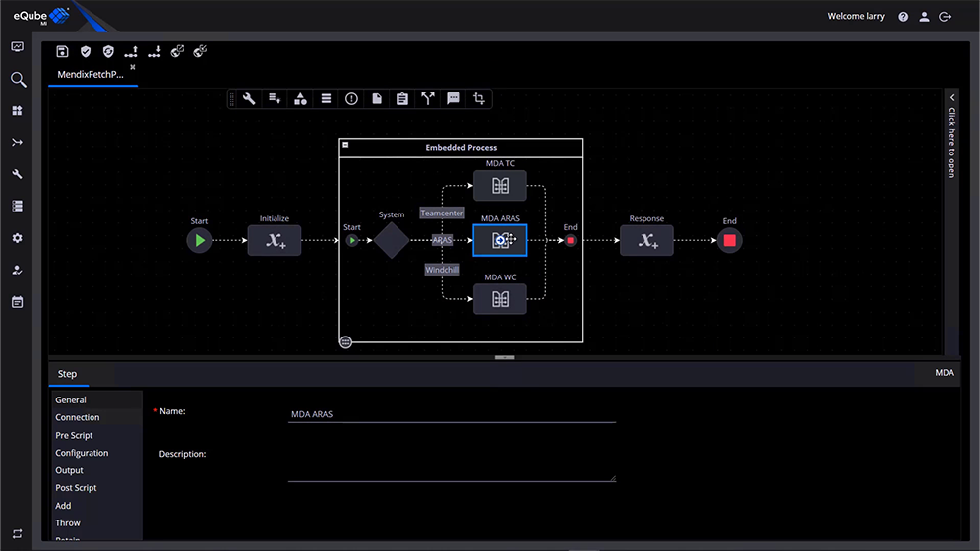The width and height of the screenshot is (980, 551).
Task: Open the wrench tools sidebar icon
Action: [17, 174]
